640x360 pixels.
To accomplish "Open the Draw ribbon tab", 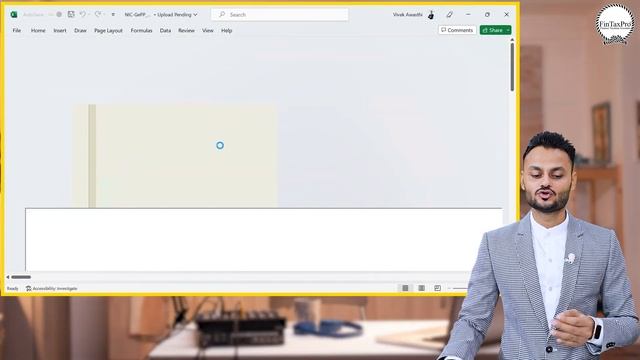I will 80,30.
